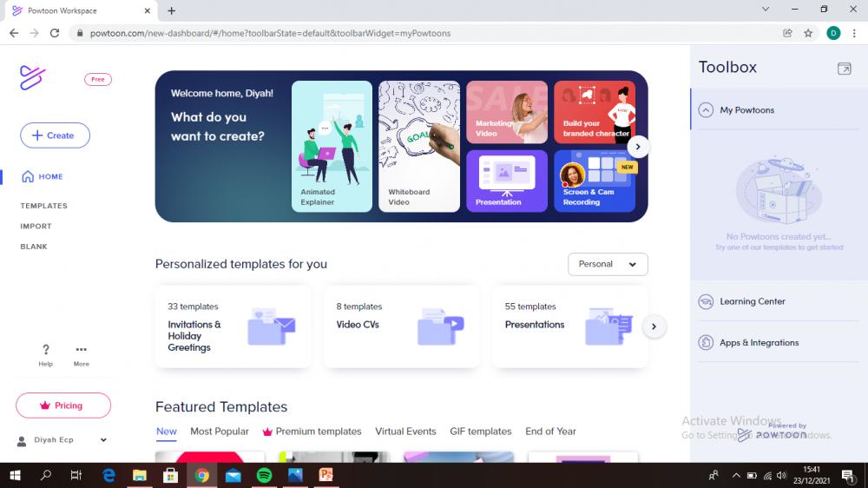The height and width of the screenshot is (488, 868).
Task: Open File Explorer from the taskbar
Action: [x=140, y=475]
